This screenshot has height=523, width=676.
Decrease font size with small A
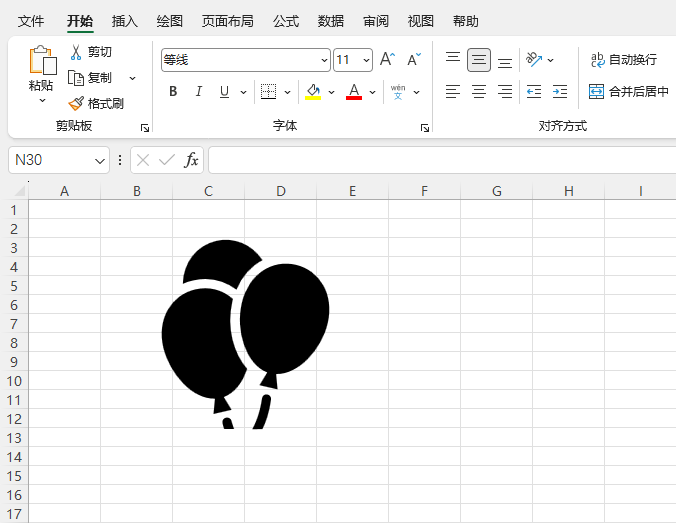[x=414, y=59]
